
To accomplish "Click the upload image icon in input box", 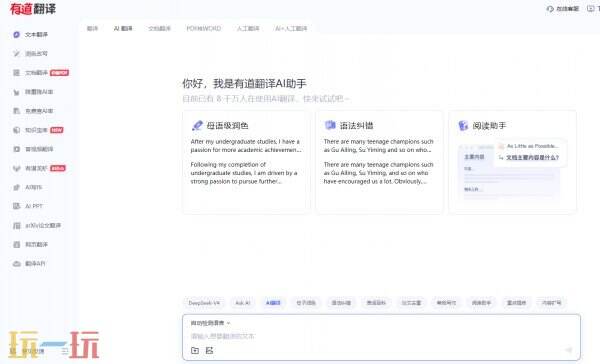I will pos(209,350).
